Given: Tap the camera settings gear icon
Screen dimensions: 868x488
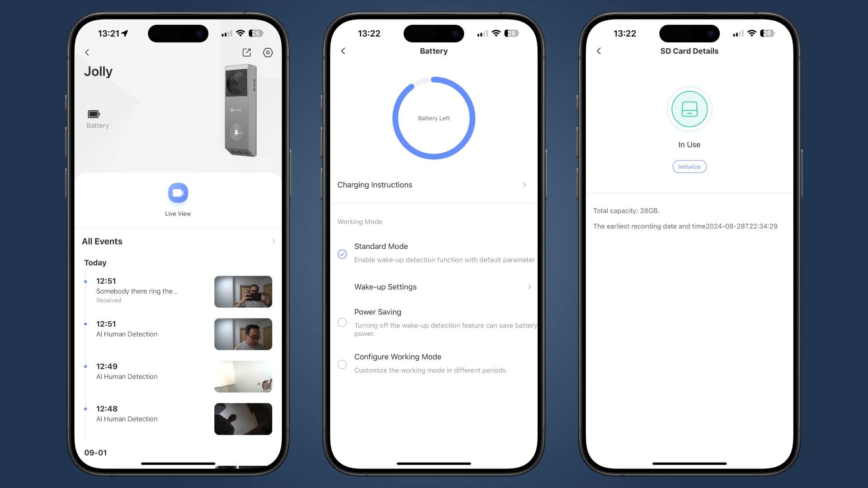Looking at the screenshot, I should click(x=269, y=52).
